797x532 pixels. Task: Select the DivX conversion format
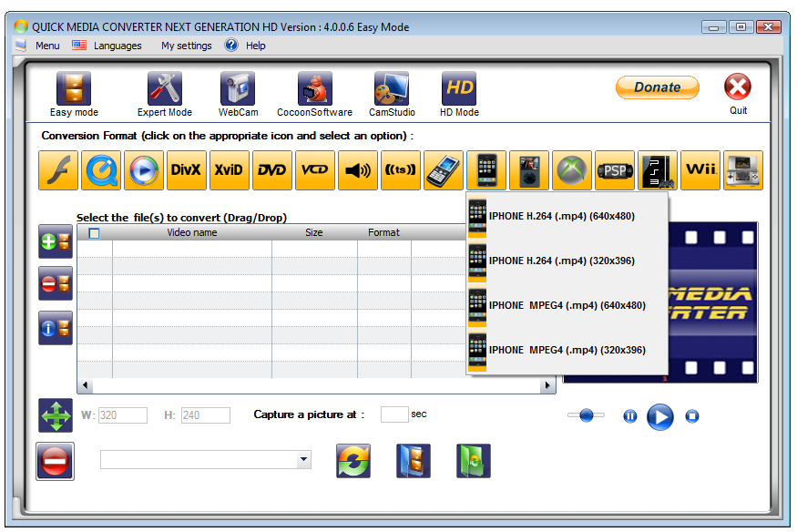(187, 170)
